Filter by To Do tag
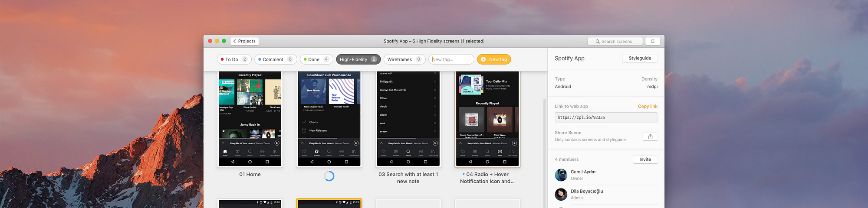Screen dimensions: 868x208 pyautogui.click(x=234, y=59)
